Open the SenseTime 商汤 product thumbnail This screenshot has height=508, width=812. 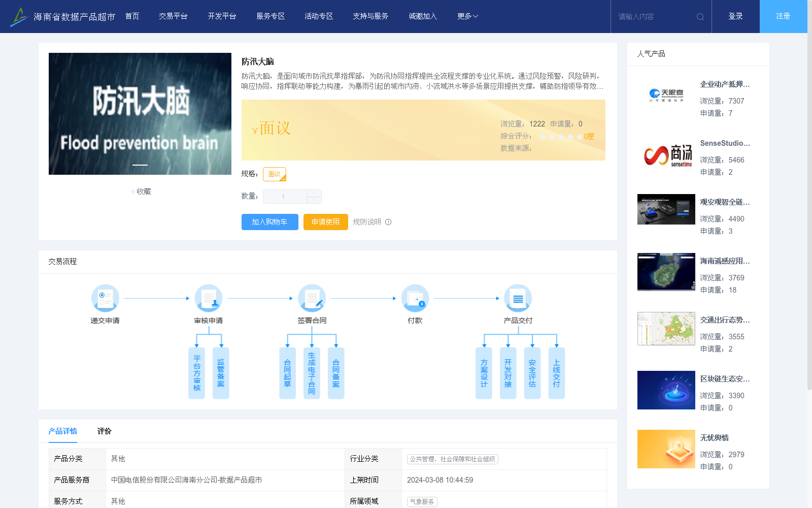[x=666, y=154]
